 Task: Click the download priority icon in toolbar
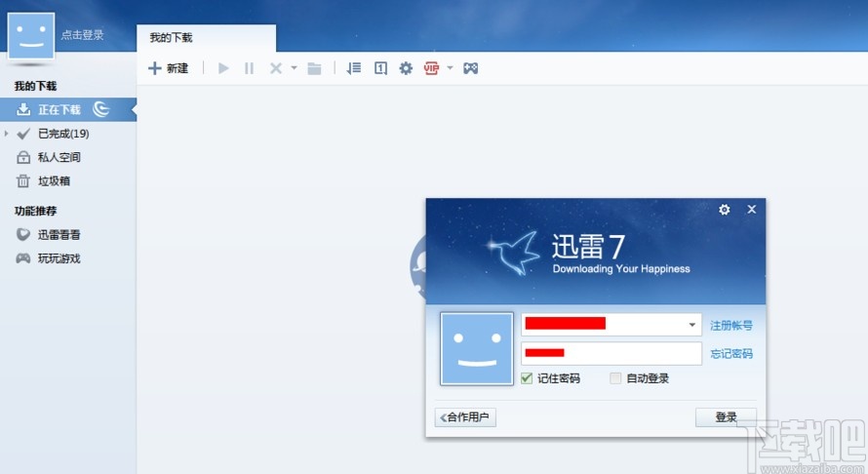click(x=381, y=68)
